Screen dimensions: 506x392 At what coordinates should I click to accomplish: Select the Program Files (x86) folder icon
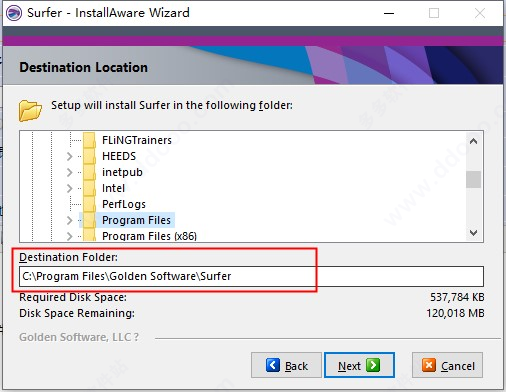pyautogui.click(x=89, y=235)
